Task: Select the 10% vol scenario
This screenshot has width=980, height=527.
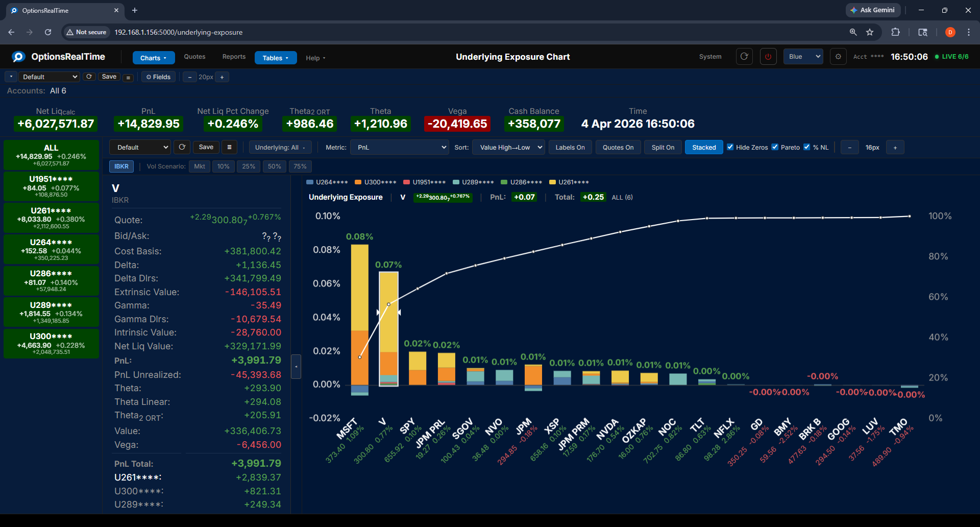Action: tap(224, 166)
